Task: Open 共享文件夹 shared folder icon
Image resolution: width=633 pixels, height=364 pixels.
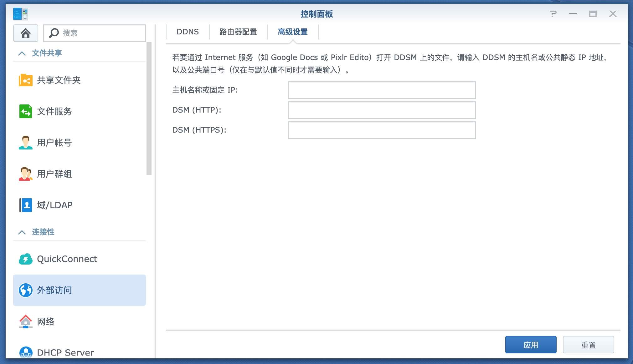Action: point(25,80)
